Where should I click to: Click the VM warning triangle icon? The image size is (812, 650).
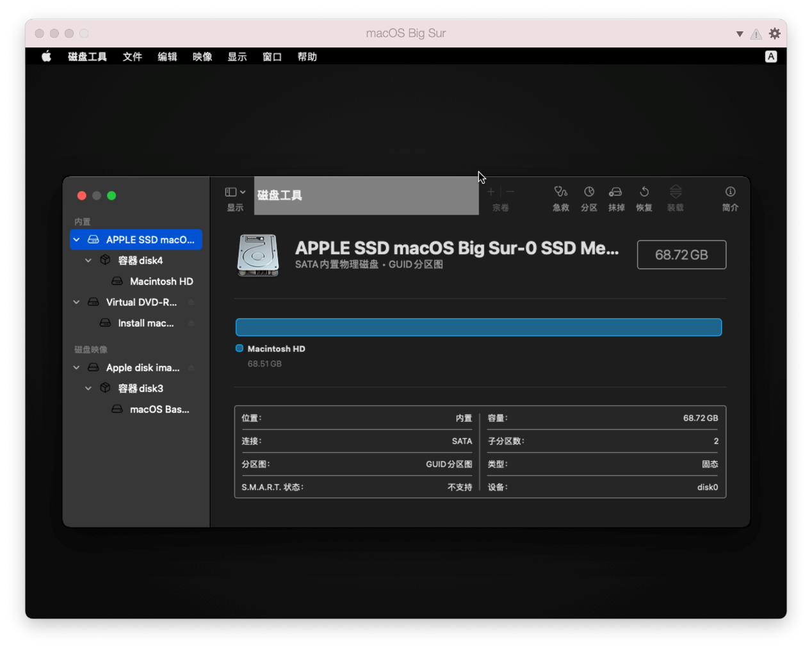756,34
